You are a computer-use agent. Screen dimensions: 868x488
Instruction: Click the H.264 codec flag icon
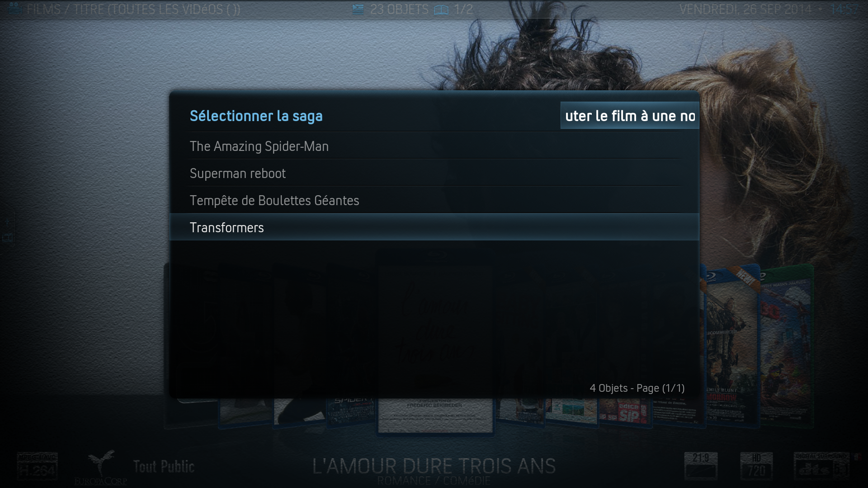click(38, 466)
